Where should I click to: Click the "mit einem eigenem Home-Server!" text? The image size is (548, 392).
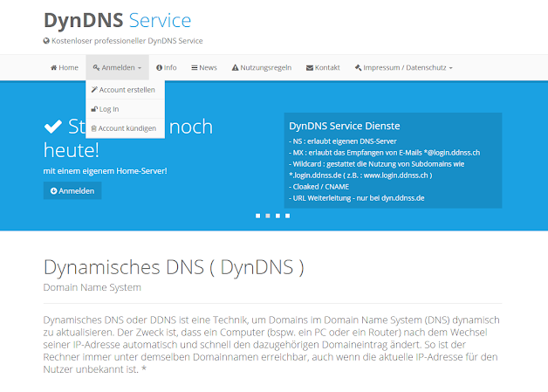coord(106,171)
